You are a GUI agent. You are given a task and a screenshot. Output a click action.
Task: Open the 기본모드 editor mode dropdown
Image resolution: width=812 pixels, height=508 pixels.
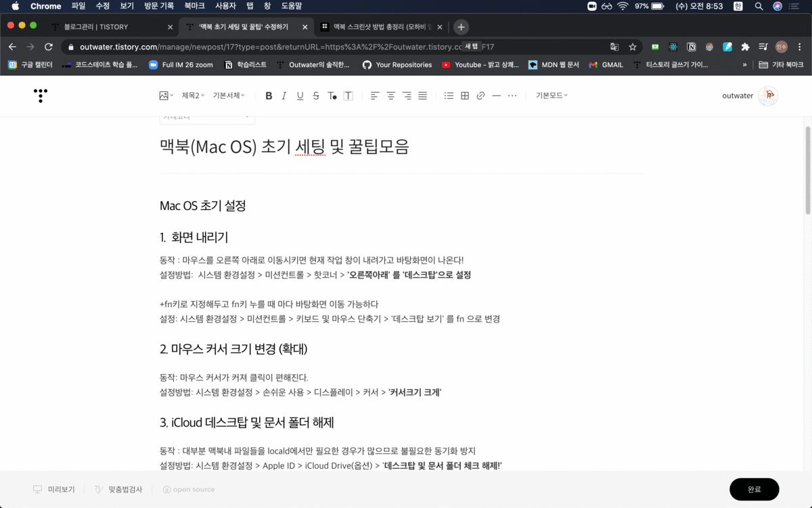[x=551, y=96]
